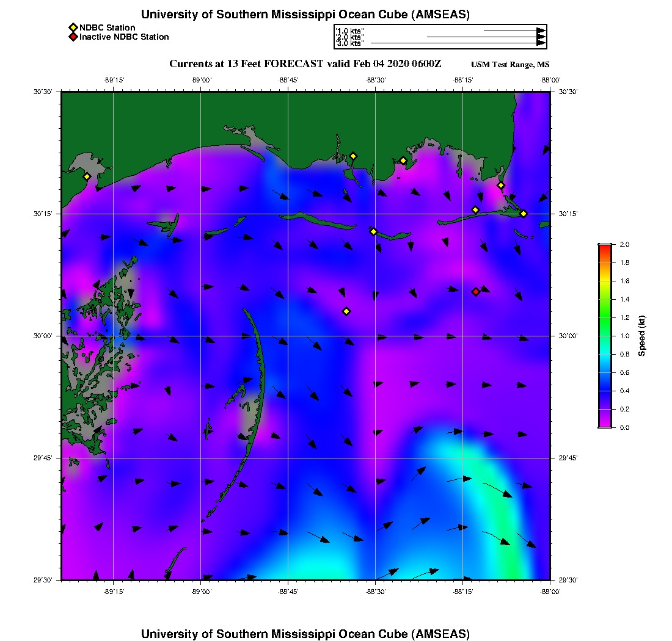Click the 'Speed (kt)' color bar label
The height and width of the screenshot is (641, 672).
coord(642,336)
